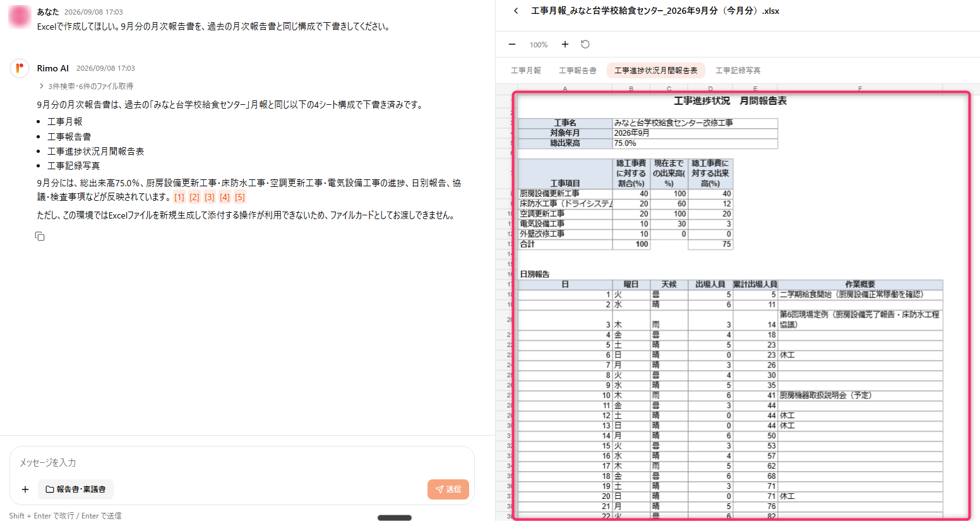This screenshot has height=521, width=980.
Task: Click the 曜日 column header
Action: (631, 285)
